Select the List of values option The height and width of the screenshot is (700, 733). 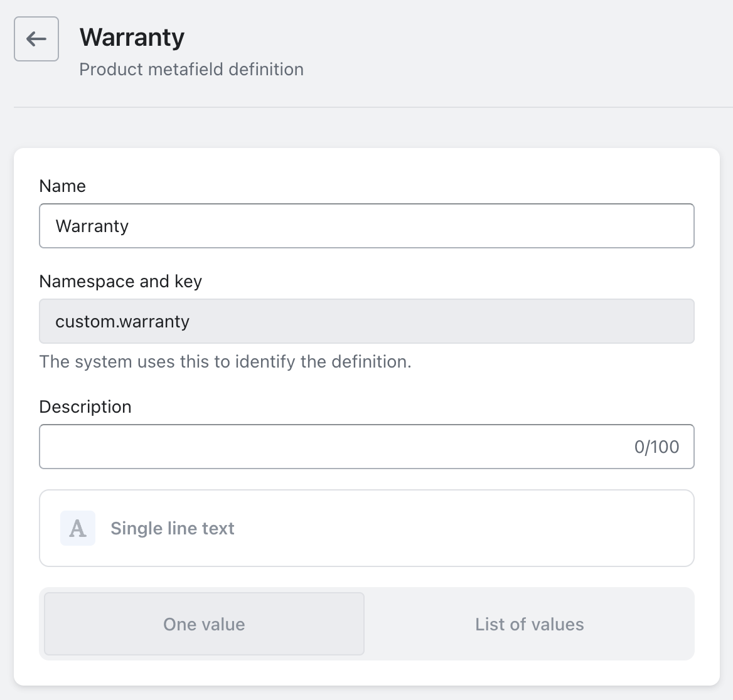click(529, 624)
